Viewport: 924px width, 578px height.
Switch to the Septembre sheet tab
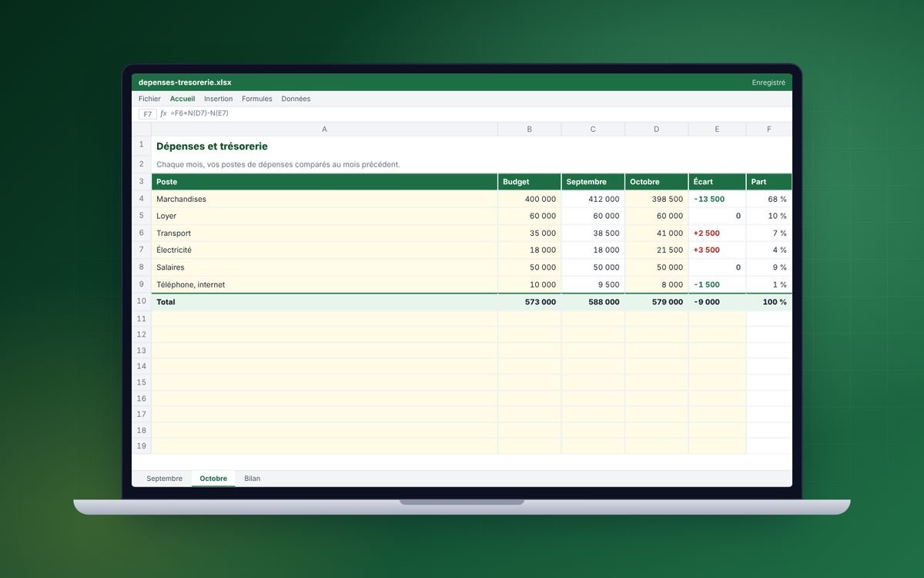point(165,479)
